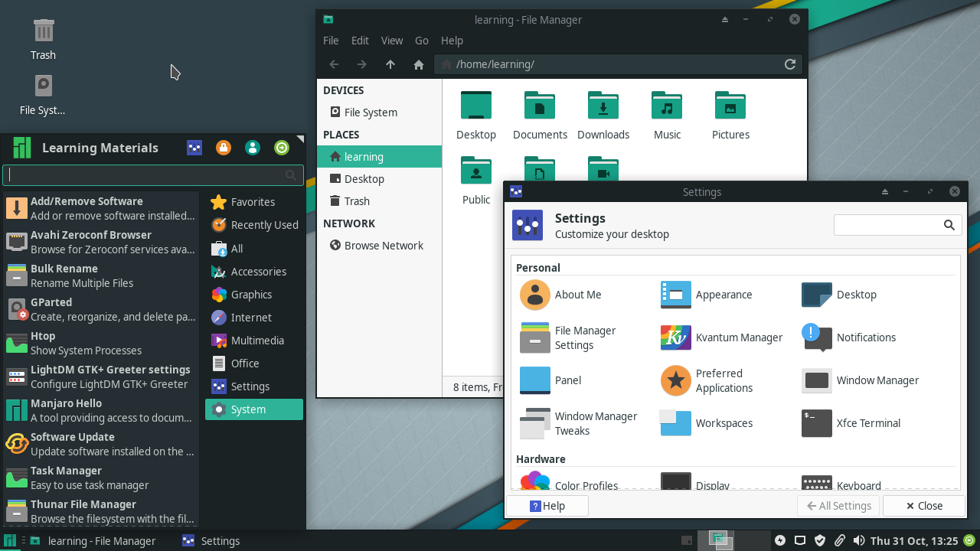980x551 pixels.
Task: Open the Public folder
Action: point(476,180)
